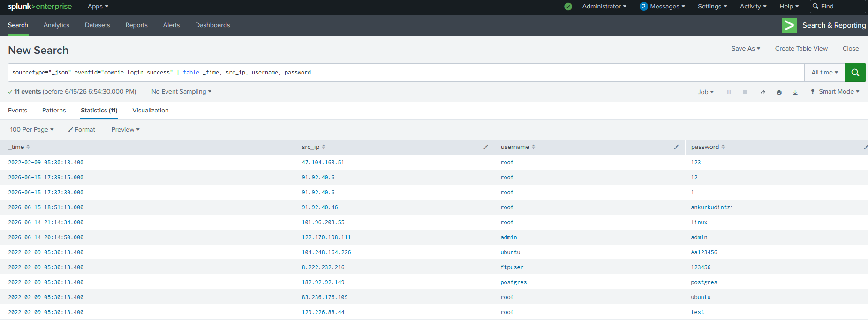Select the Statistics (11) tab
868x326 pixels.
(x=99, y=111)
